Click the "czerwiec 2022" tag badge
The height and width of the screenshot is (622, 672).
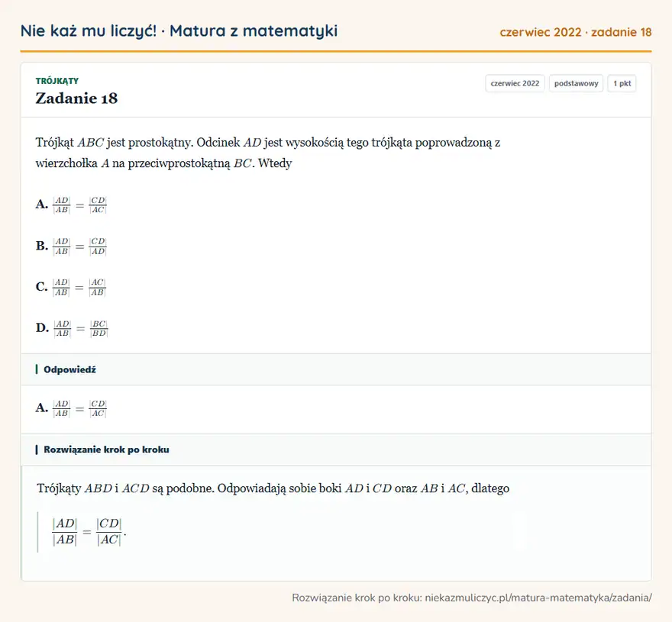[x=515, y=83]
